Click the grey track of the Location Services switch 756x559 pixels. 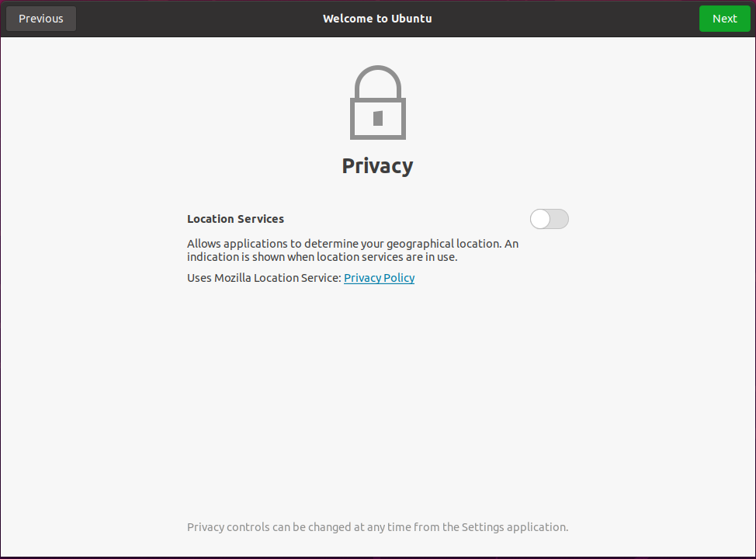click(x=560, y=219)
